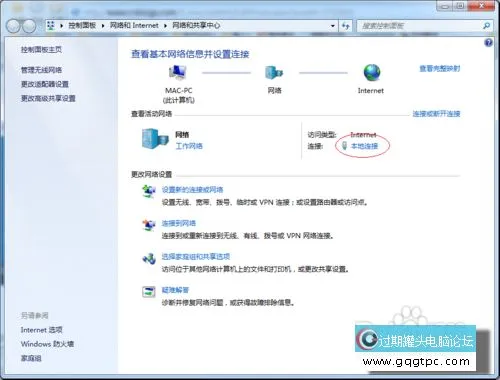
Task: Open the 本地连接 link
Action: click(365, 146)
